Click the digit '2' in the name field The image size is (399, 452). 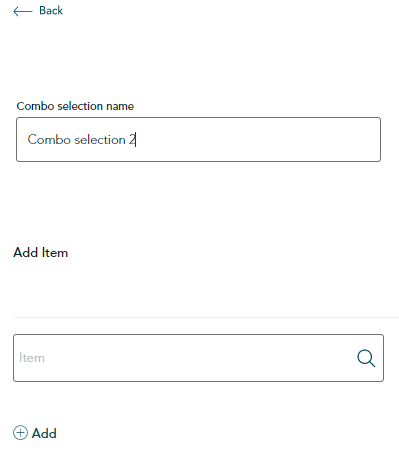tap(132, 139)
